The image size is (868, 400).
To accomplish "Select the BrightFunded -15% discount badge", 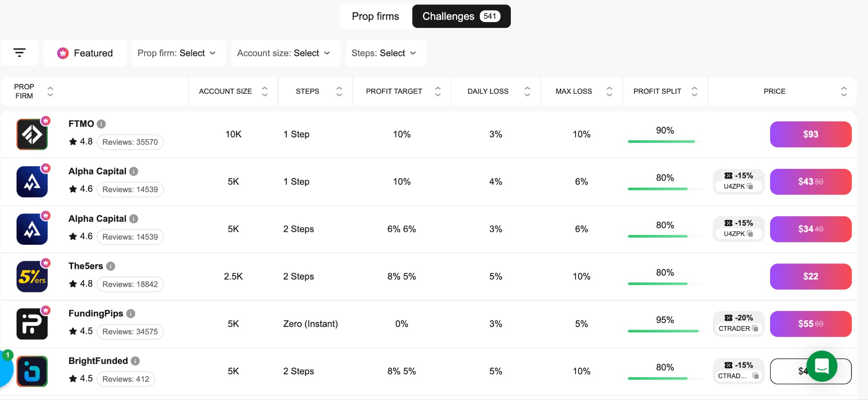I will pyautogui.click(x=739, y=365).
